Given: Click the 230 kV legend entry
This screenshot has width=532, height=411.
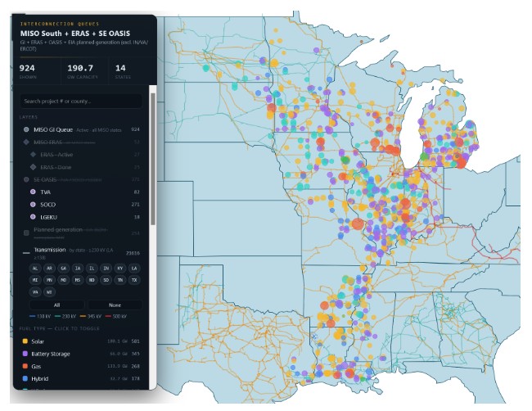Looking at the screenshot, I should coord(65,316).
